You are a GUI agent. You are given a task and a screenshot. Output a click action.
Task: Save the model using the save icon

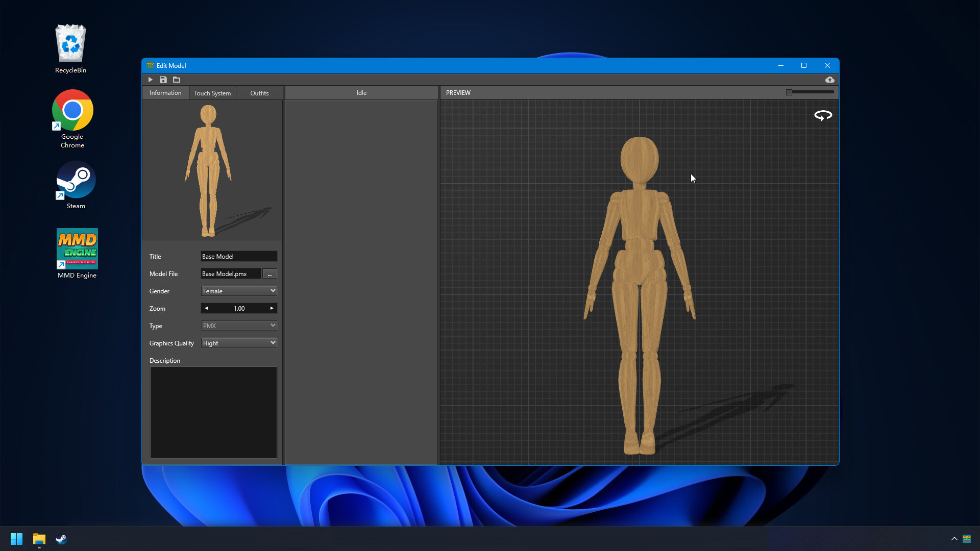click(163, 80)
